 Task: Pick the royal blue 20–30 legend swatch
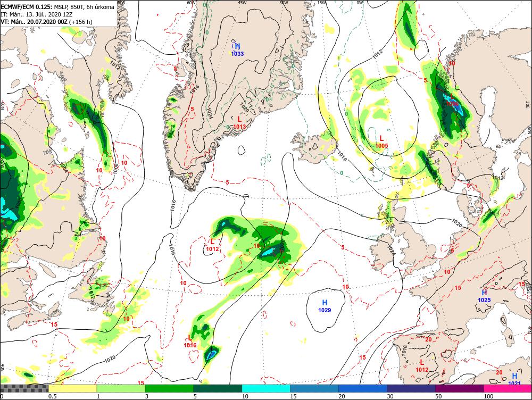click(363, 388)
